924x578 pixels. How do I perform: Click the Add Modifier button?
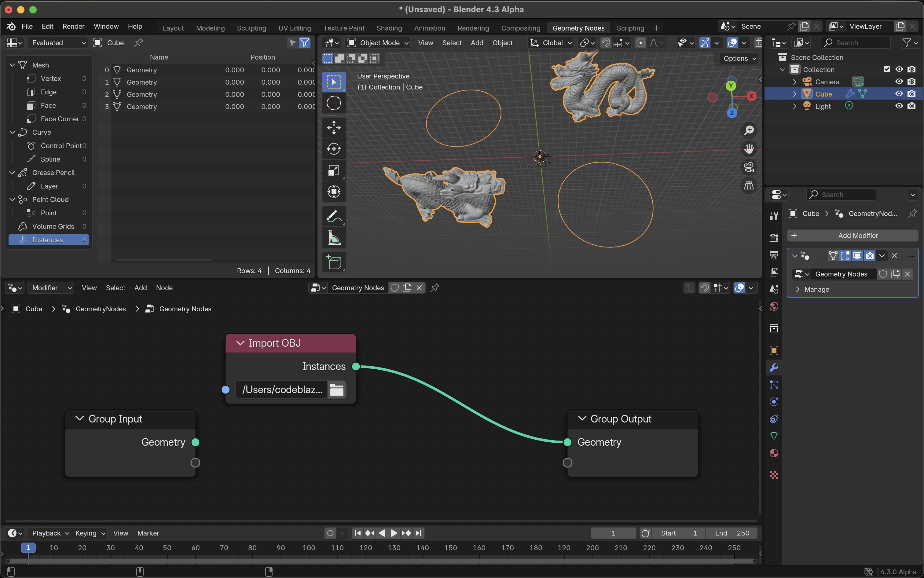(x=853, y=236)
